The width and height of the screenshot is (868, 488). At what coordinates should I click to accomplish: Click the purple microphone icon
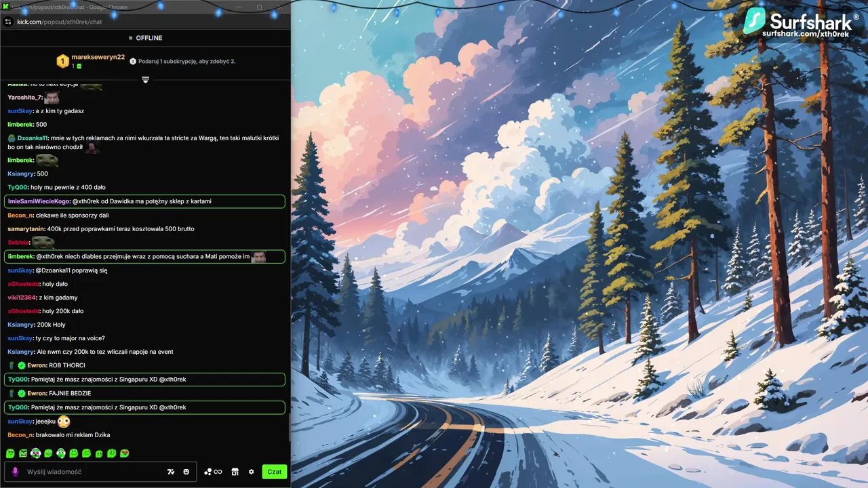pos(15,472)
